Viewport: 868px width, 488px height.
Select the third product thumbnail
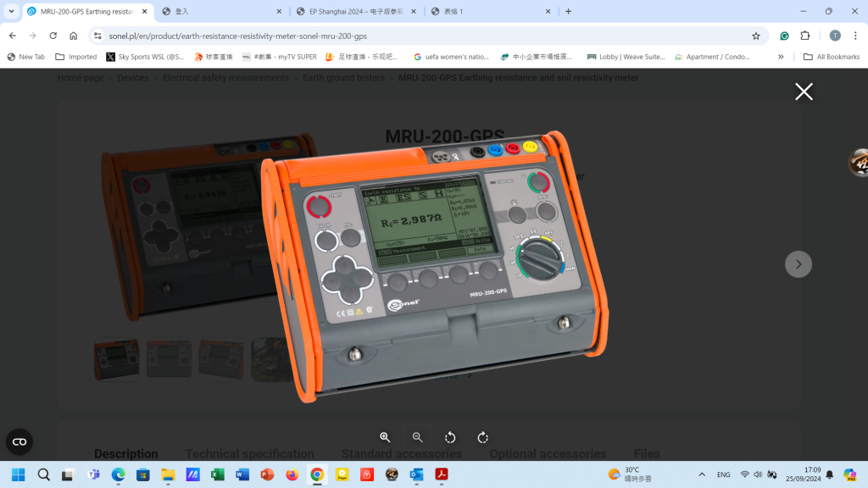coord(221,359)
